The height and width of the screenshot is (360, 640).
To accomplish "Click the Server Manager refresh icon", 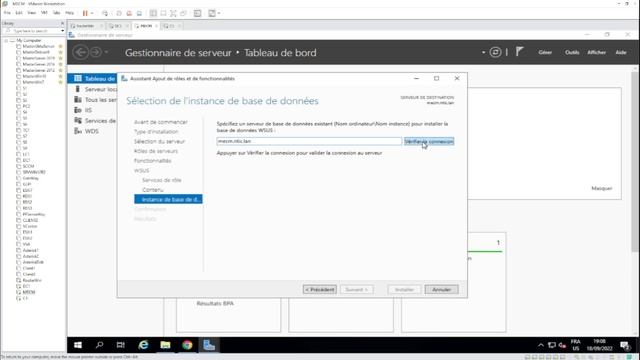I will tap(495, 52).
